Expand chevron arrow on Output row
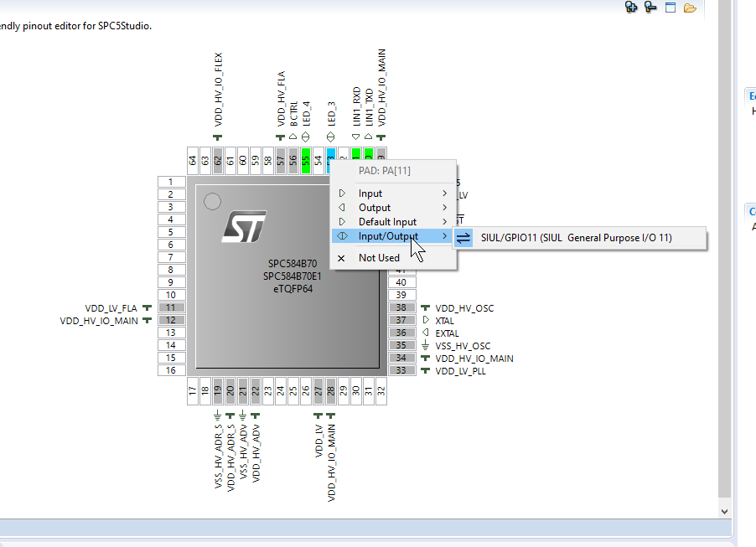 click(444, 208)
